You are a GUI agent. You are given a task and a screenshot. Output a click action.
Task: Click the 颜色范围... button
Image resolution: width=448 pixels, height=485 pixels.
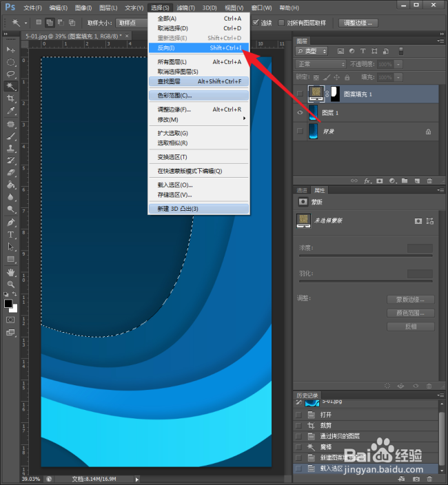(x=411, y=313)
